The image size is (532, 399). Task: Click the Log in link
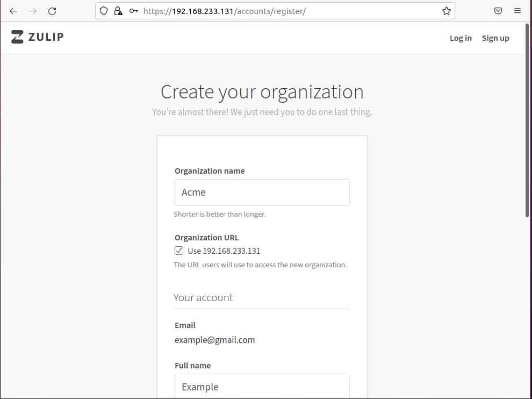point(460,38)
